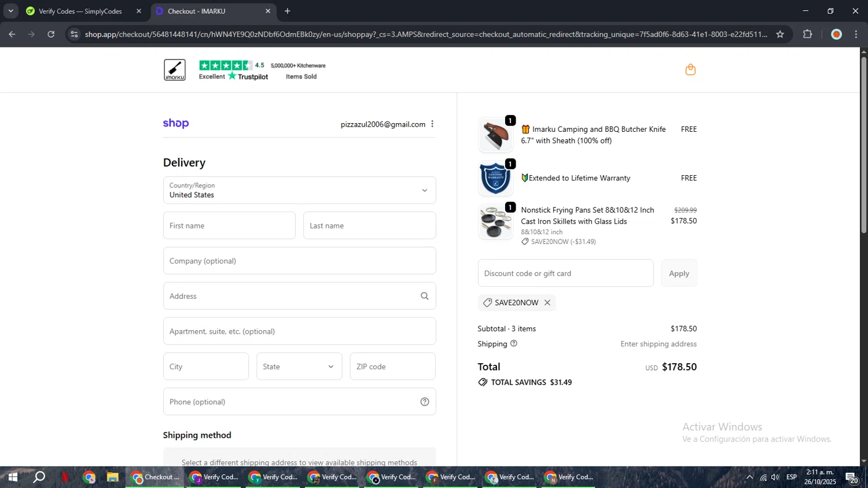Click the Phone (optional) field
The height and width of the screenshot is (488, 868).
tap(299, 402)
